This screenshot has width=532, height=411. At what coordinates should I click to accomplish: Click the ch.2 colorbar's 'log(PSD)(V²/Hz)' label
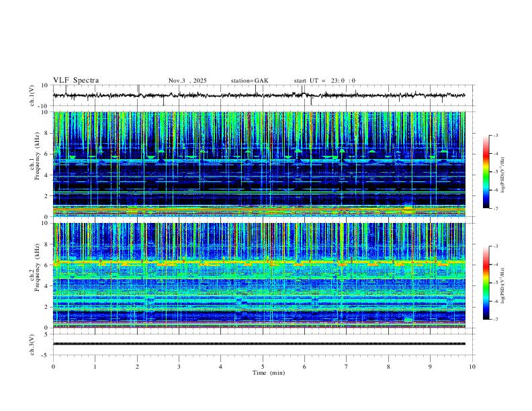(x=503, y=285)
